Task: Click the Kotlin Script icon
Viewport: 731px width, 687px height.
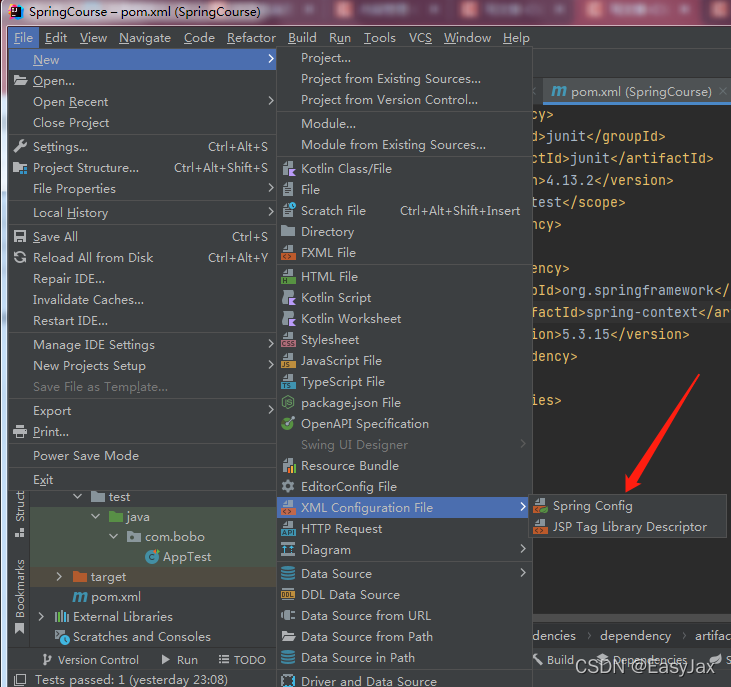Action: tap(289, 297)
